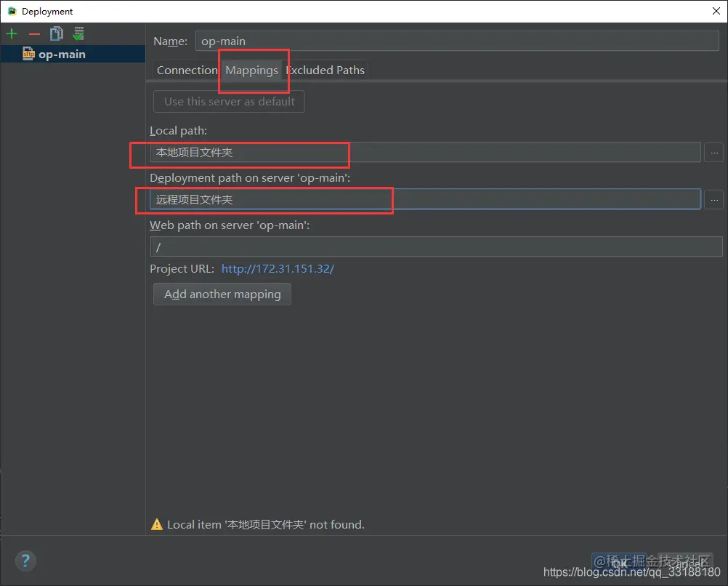Click Add another mapping button
This screenshot has width=728, height=586.
(222, 294)
